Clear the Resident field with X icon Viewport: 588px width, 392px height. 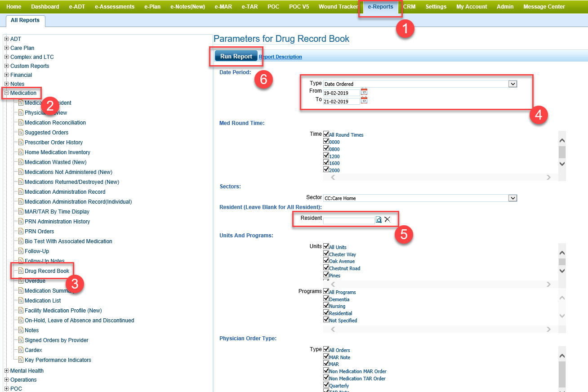[x=387, y=219]
